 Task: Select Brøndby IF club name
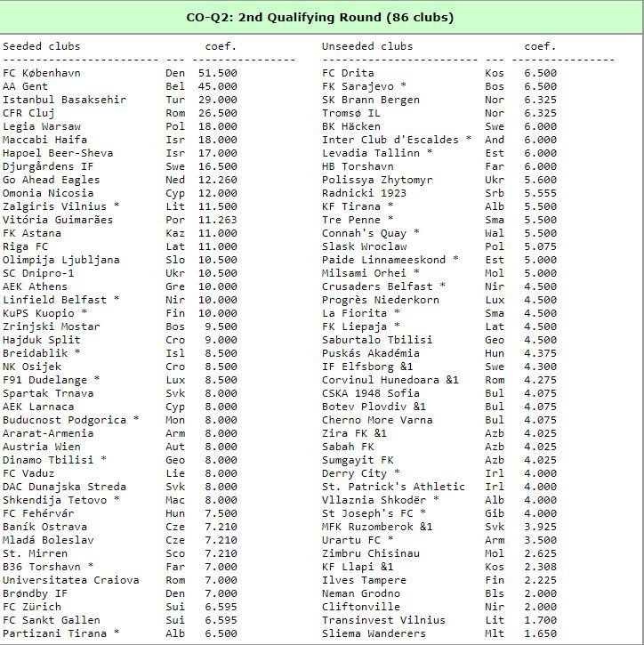35,593
